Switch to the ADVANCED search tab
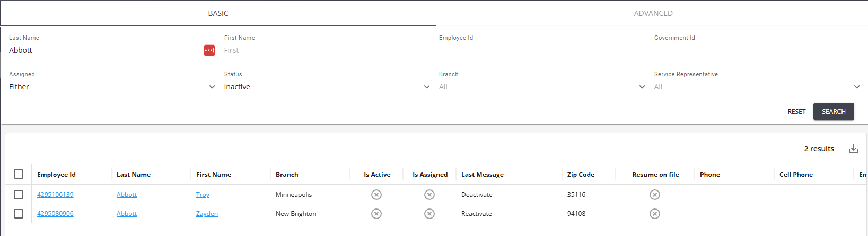The image size is (868, 236). point(653,13)
